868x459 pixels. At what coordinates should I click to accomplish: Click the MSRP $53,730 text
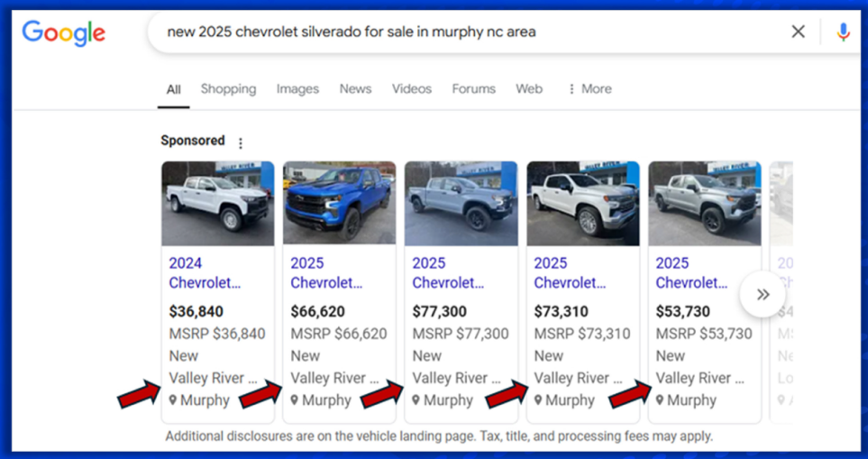(x=704, y=334)
